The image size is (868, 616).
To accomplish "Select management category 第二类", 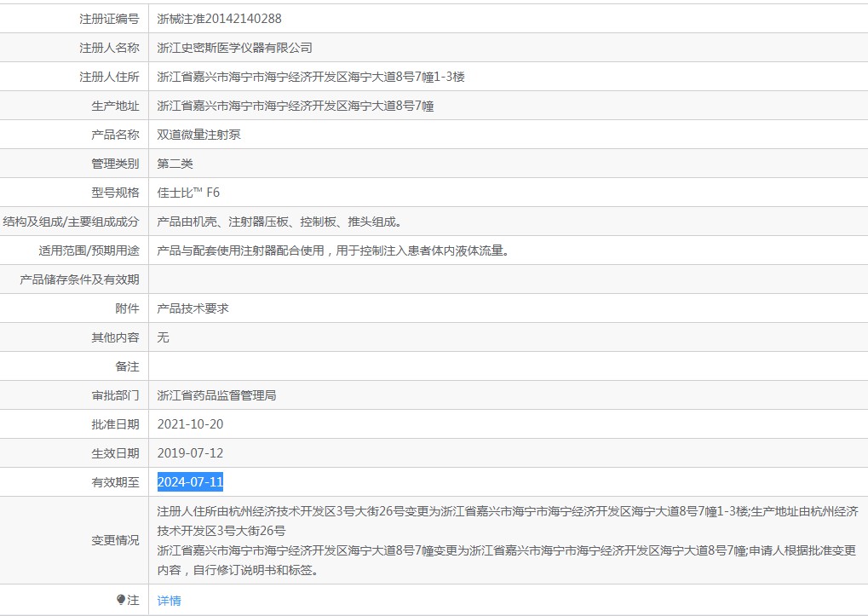I will (175, 164).
